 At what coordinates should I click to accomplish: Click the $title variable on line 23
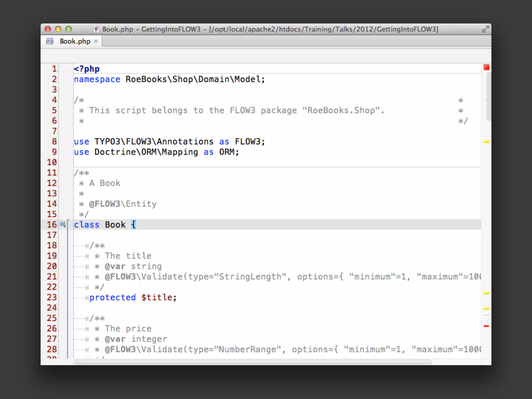click(x=157, y=297)
